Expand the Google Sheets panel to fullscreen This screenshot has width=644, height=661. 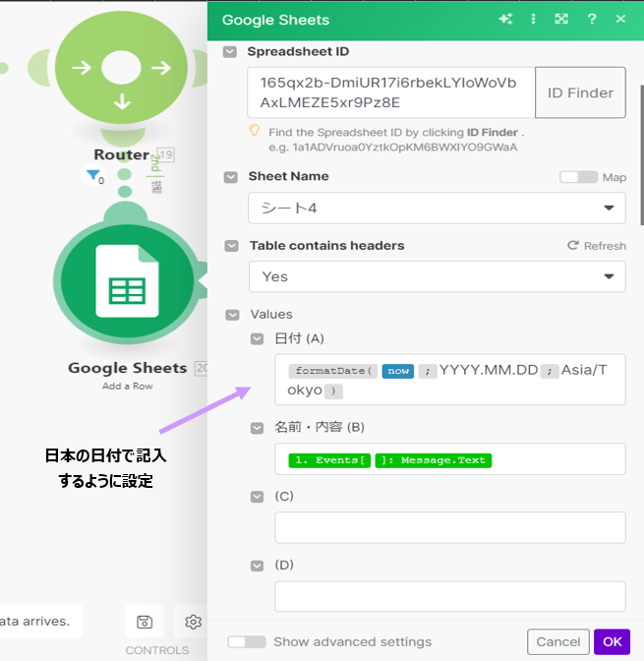point(561,19)
